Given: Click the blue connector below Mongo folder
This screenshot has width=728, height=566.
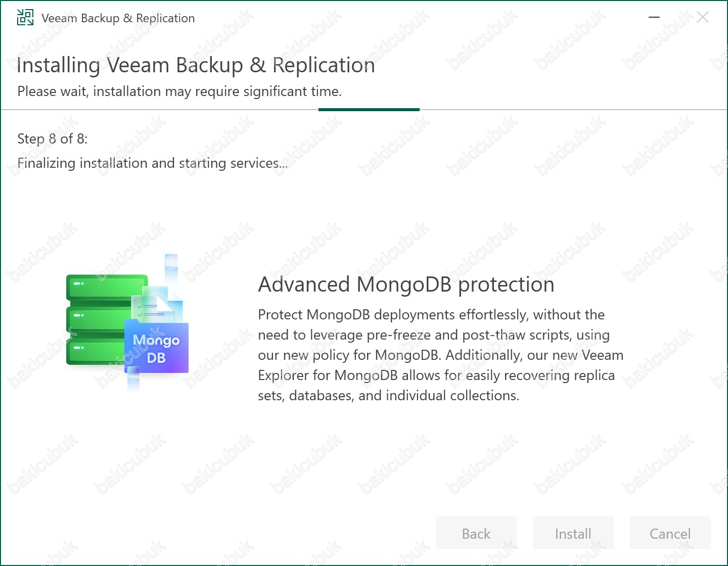Looking at the screenshot, I should (133, 380).
